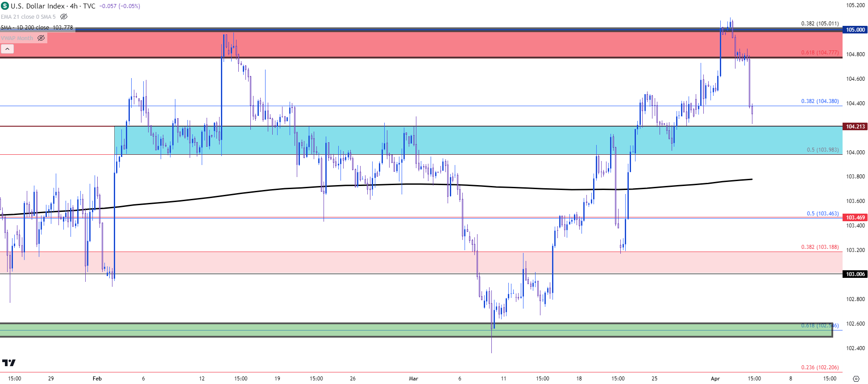Viewport: 868px width, 384px height.
Task: Select the 0.5 (103.463) Fibonacci label
Action: pyautogui.click(x=822, y=214)
